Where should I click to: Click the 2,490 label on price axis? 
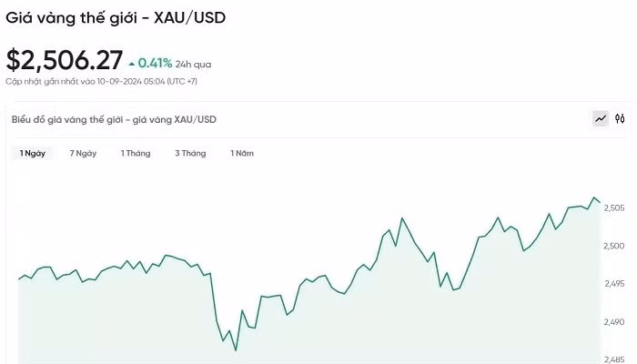612,322
